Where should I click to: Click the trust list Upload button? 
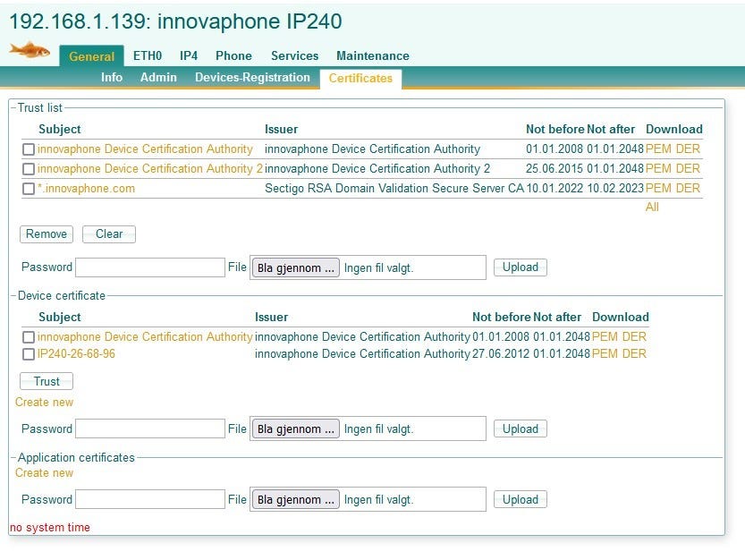521,267
